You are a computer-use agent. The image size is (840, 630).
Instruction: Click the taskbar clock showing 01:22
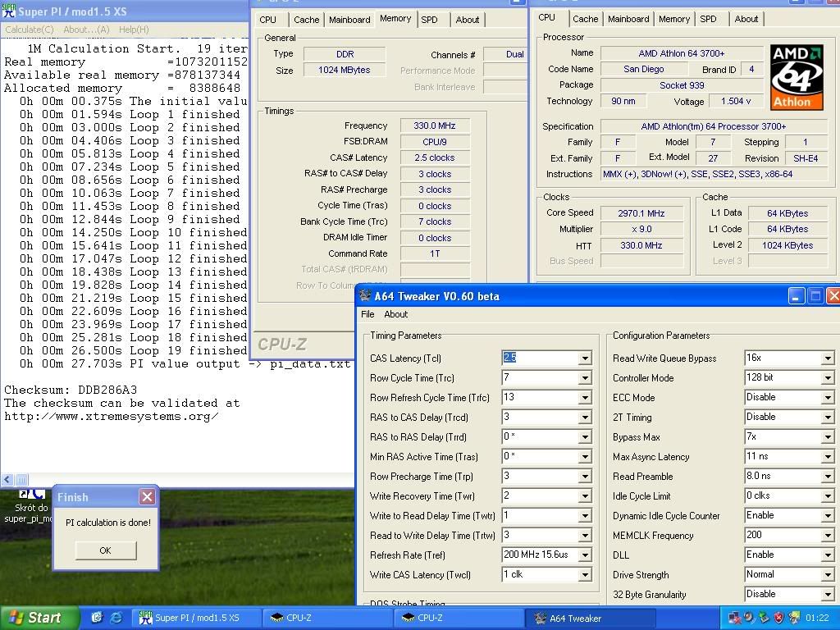click(817, 618)
